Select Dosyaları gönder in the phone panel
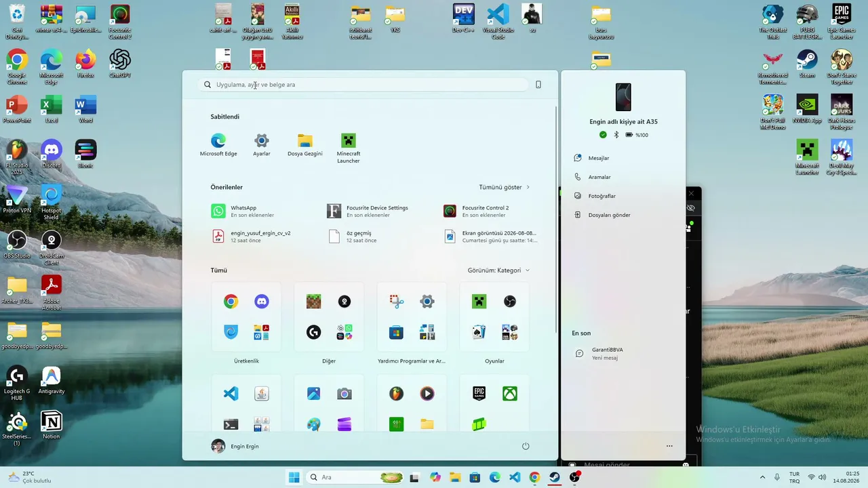The width and height of the screenshot is (868, 488). [602, 215]
